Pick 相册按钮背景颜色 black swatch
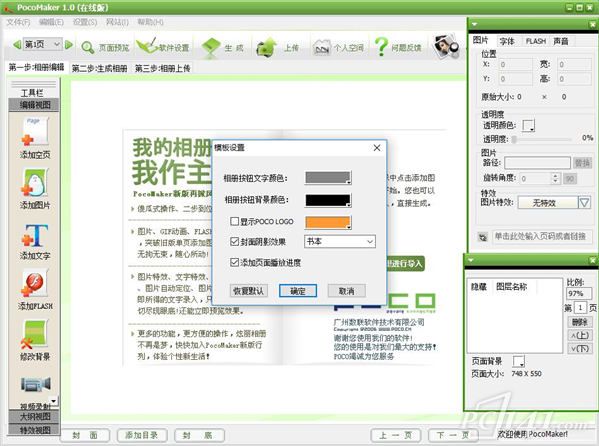 [x=328, y=200]
